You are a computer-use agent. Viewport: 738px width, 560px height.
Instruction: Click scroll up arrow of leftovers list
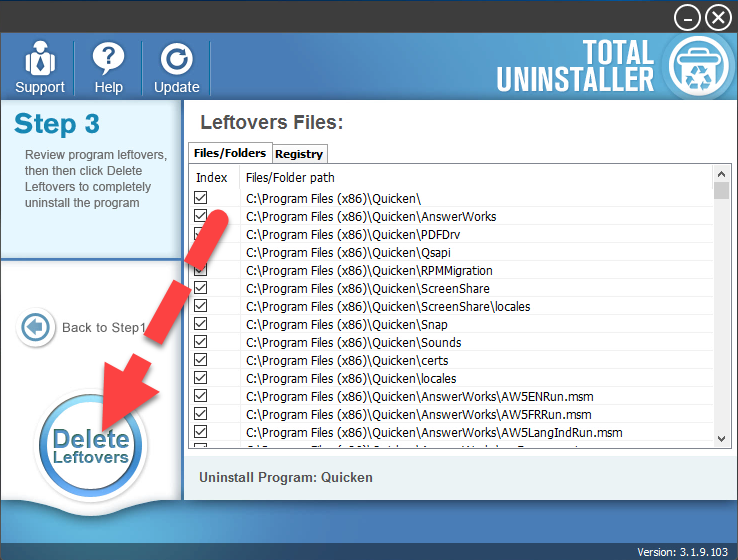[x=721, y=174]
